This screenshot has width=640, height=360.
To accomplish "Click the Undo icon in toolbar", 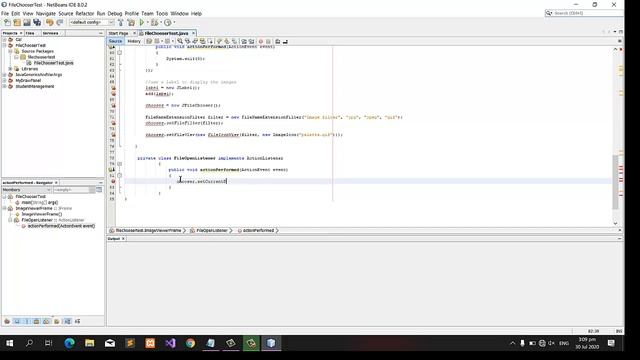I will pyautogui.click(x=49, y=22).
